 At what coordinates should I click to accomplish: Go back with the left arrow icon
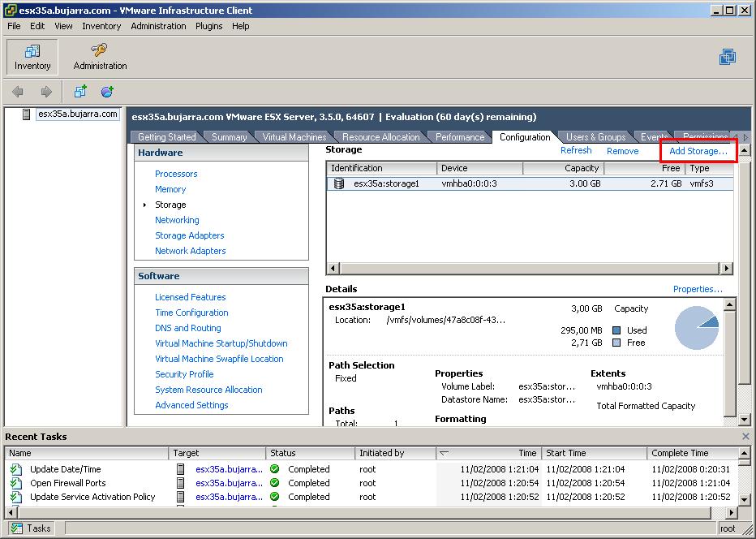pyautogui.click(x=18, y=91)
